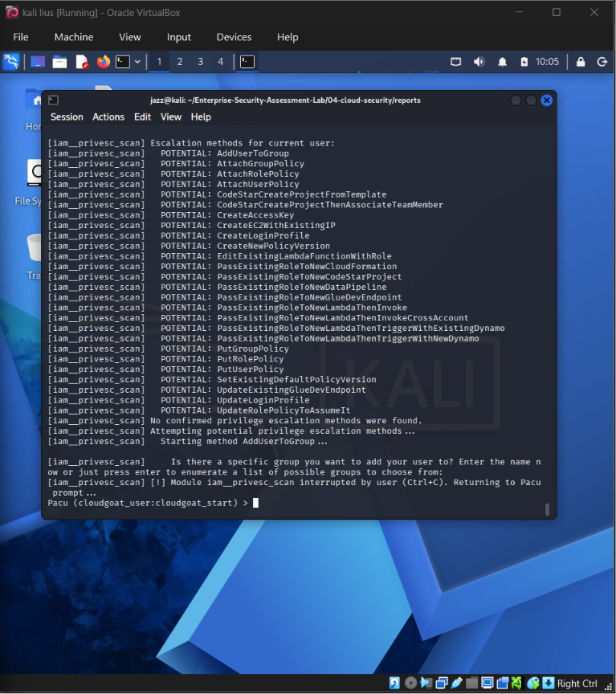Click the Right Ctrl host key label
616x694 pixels.
[x=577, y=684]
